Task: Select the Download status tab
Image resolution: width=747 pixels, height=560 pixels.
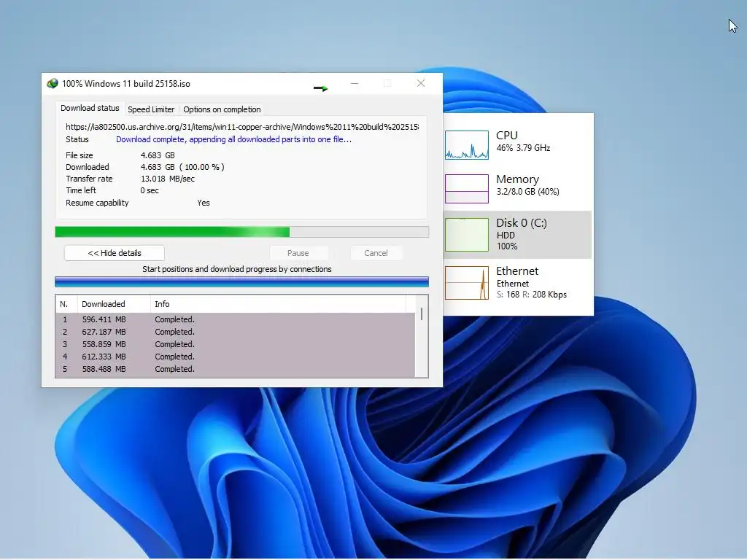Action: (x=90, y=108)
